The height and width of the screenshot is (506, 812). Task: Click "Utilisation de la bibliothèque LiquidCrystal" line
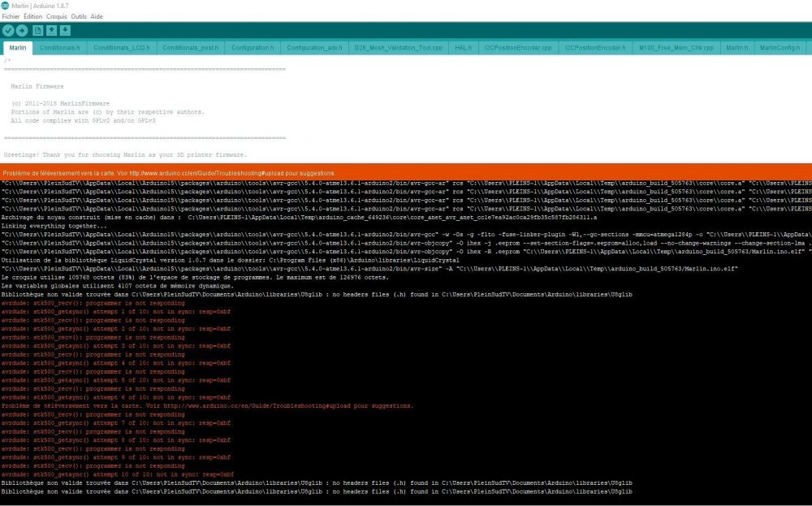point(230,260)
